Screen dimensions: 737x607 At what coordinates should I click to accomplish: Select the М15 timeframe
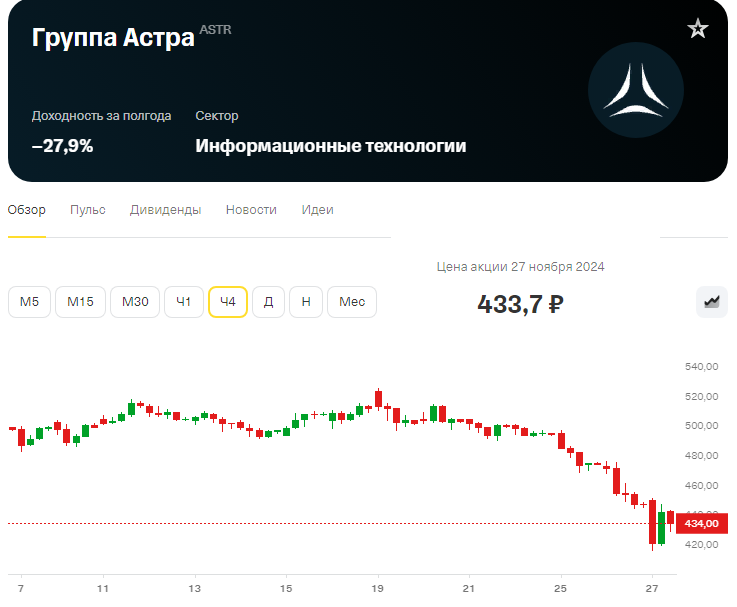pyautogui.click(x=80, y=302)
